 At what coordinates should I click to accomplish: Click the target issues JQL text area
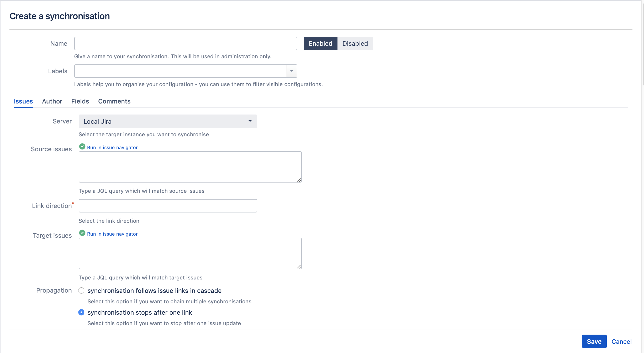[x=190, y=253]
